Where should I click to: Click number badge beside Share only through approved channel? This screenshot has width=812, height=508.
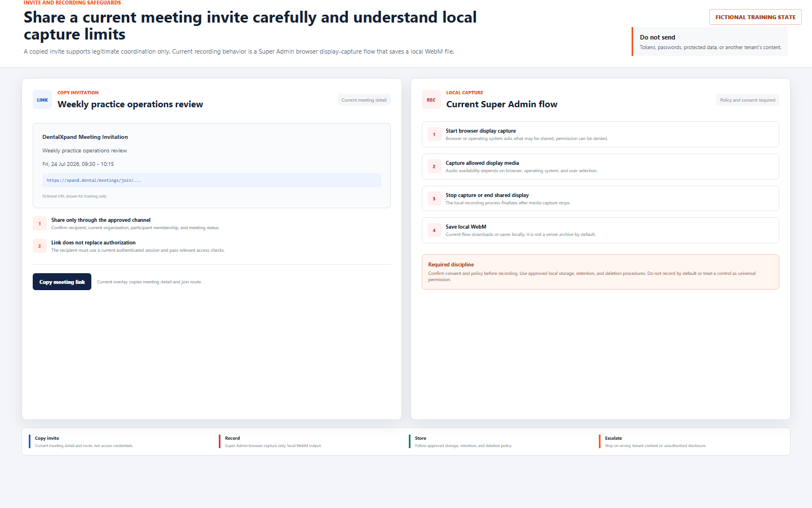tap(39, 224)
